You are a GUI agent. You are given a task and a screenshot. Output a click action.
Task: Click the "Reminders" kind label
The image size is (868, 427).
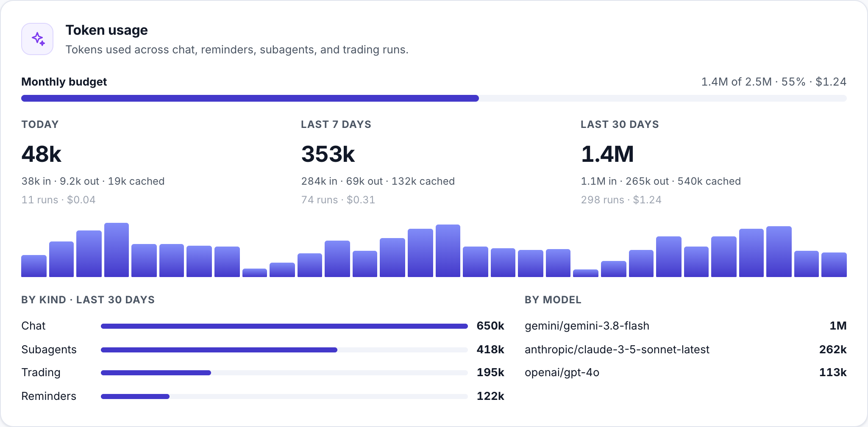tap(49, 396)
